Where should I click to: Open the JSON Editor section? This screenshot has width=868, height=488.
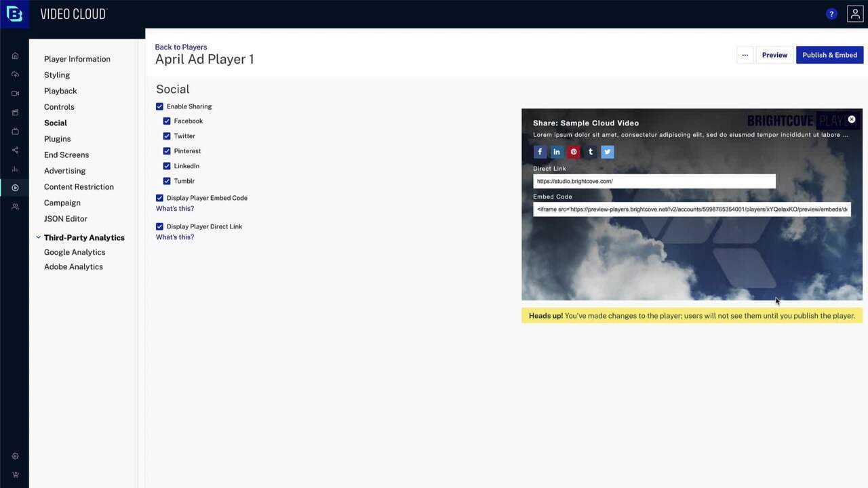coord(66,219)
